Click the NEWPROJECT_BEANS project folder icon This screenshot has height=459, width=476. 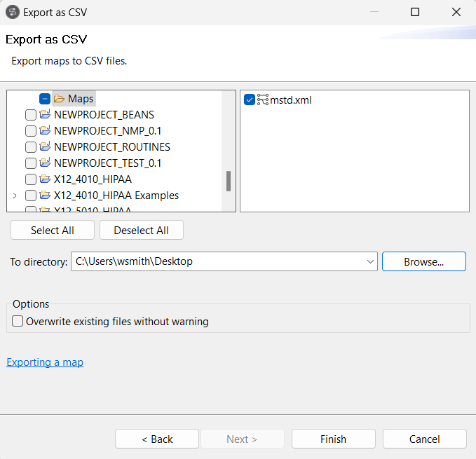tap(46, 115)
